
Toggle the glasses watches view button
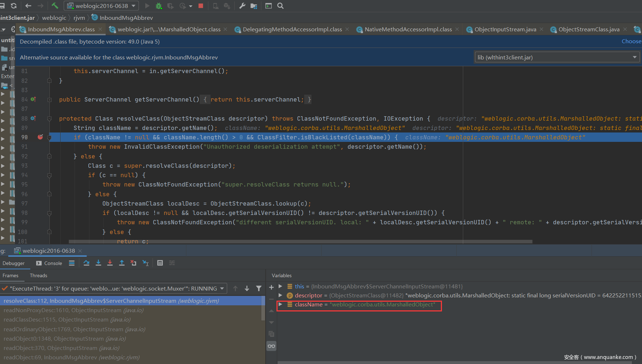tap(271, 346)
